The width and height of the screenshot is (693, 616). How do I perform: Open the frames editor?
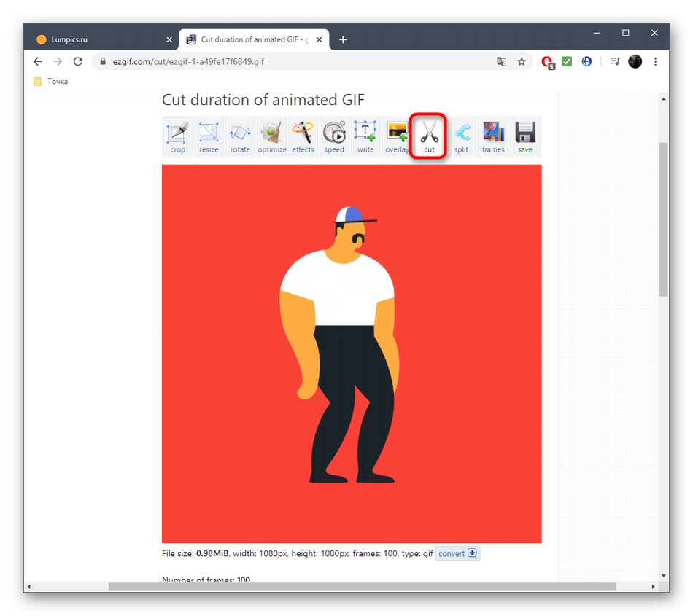click(x=493, y=136)
